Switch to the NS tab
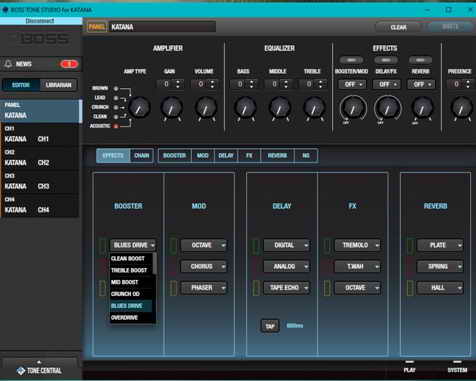Screen dimensions: 476x381 click(306, 156)
